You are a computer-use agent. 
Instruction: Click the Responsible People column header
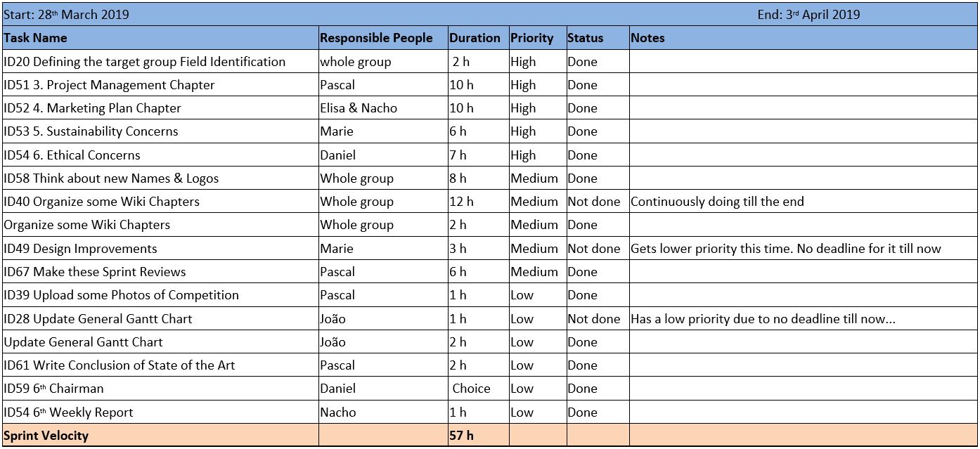383,38
